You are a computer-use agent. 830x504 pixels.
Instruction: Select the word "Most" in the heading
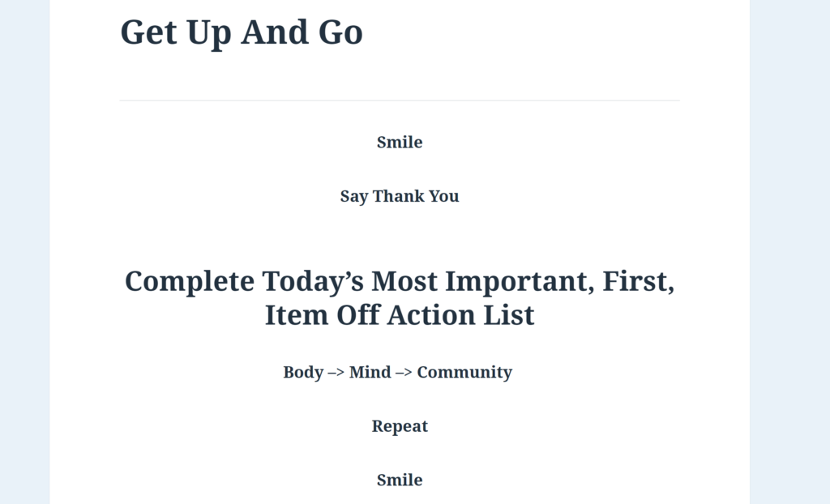click(x=405, y=282)
